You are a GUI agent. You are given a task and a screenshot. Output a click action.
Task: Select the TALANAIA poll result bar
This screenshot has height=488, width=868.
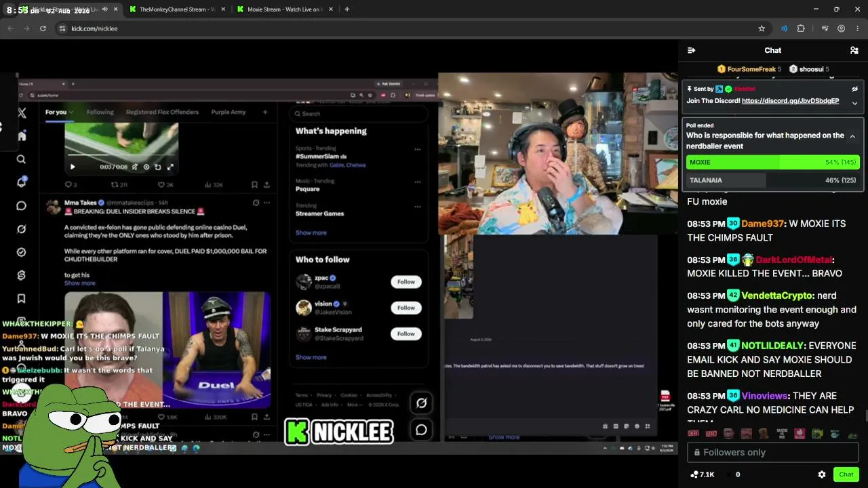coord(773,180)
